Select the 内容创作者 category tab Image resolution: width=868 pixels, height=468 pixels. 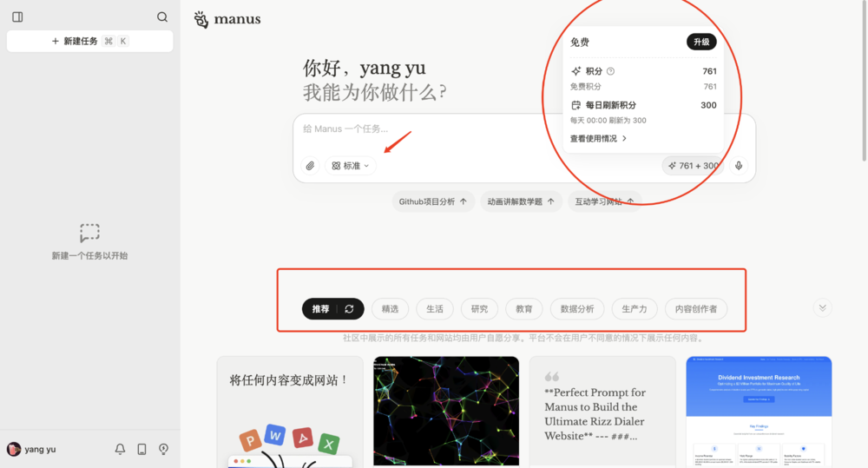(x=696, y=308)
